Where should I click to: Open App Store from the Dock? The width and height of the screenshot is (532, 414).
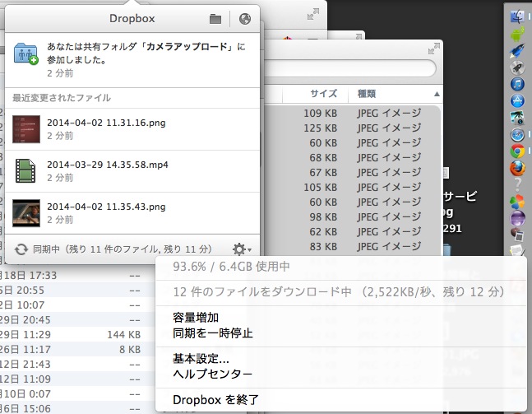pos(517,101)
